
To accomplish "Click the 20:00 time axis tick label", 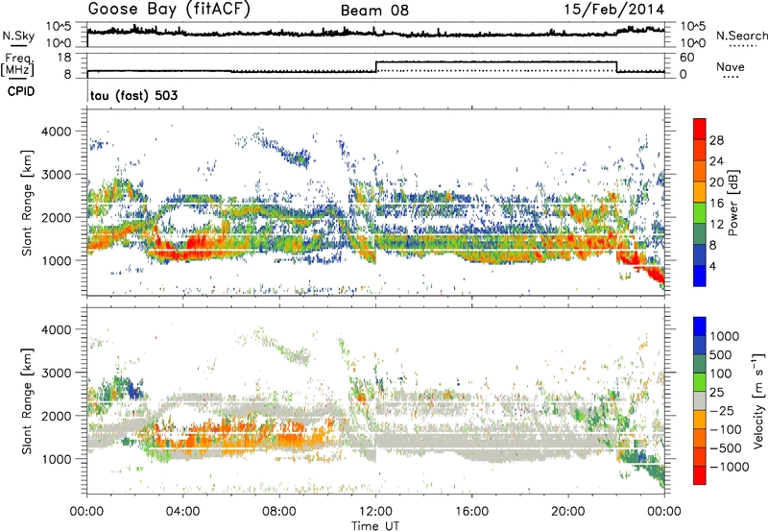I will (568, 512).
